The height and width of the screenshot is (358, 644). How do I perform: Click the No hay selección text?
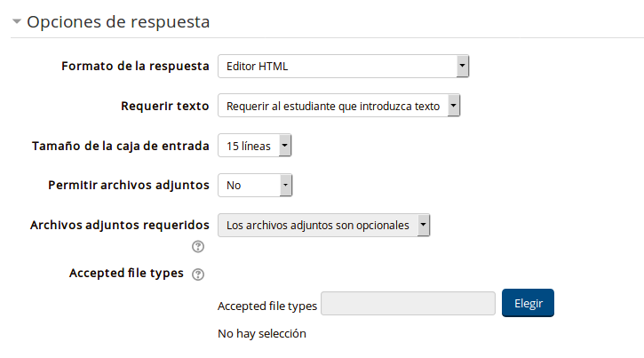pos(262,333)
